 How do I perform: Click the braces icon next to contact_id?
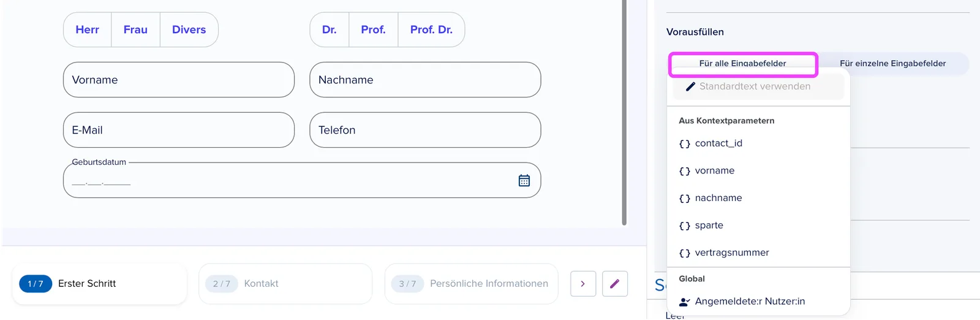(x=685, y=143)
